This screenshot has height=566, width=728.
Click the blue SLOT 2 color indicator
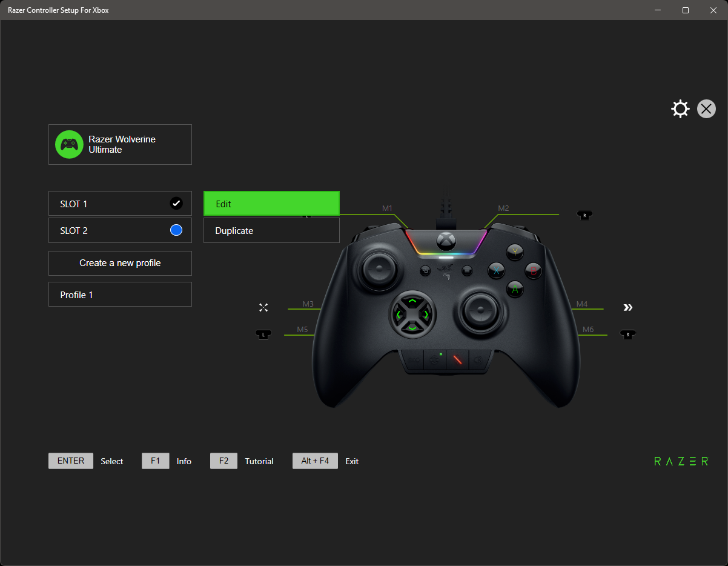pos(176,230)
